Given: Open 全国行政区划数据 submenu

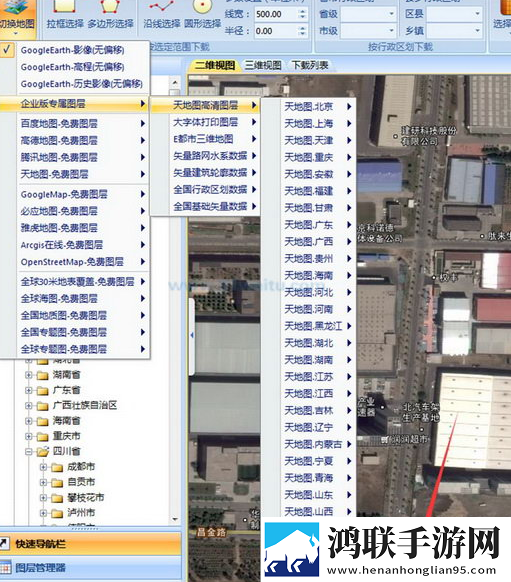Looking at the screenshot, I should pyautogui.click(x=205, y=190).
